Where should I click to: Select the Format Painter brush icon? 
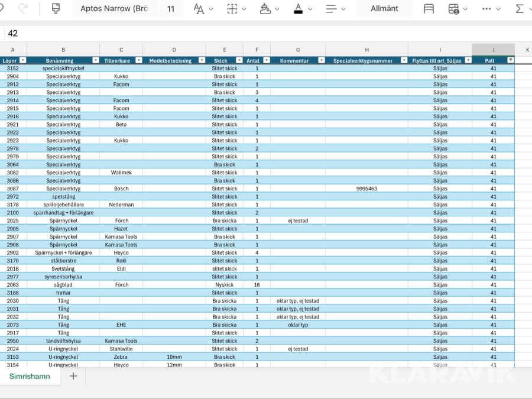(x=56, y=8)
